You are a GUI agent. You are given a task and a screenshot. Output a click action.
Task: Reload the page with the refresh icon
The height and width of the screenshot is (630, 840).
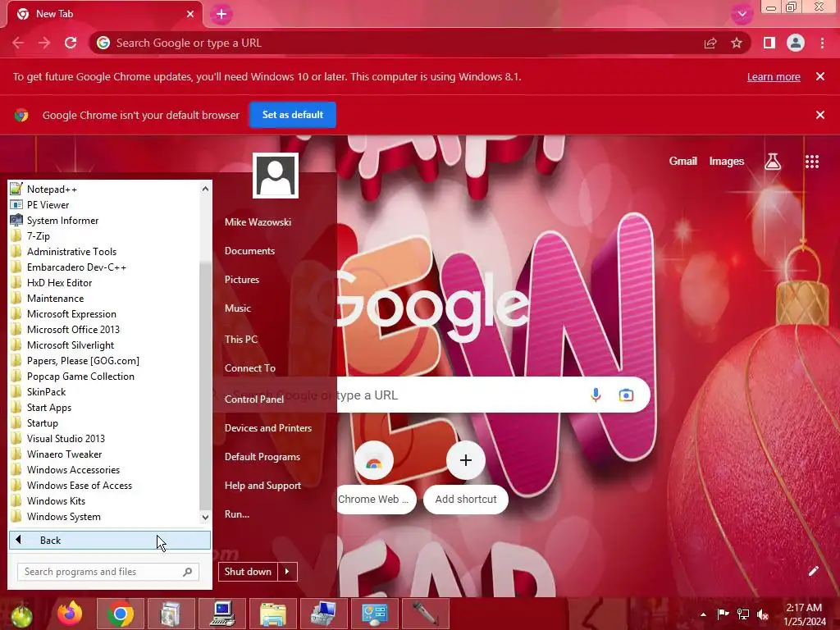click(71, 43)
